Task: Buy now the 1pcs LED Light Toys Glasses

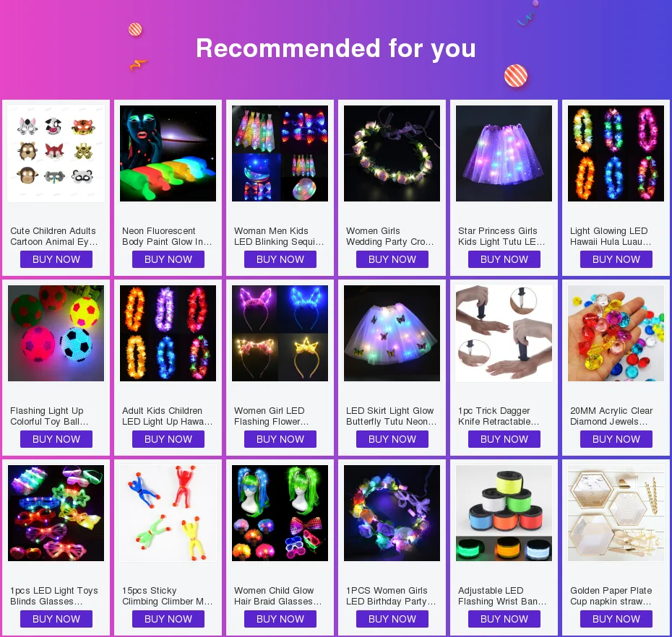Action: point(56,620)
